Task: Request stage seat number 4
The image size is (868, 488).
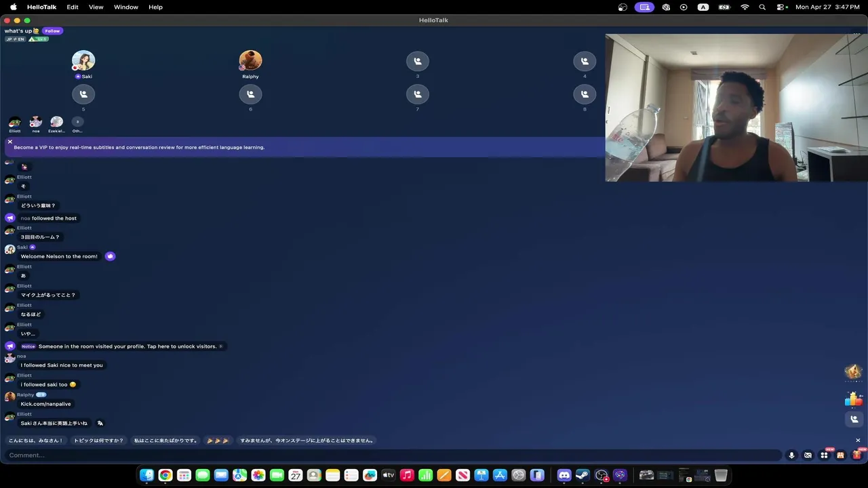Action: pos(585,61)
